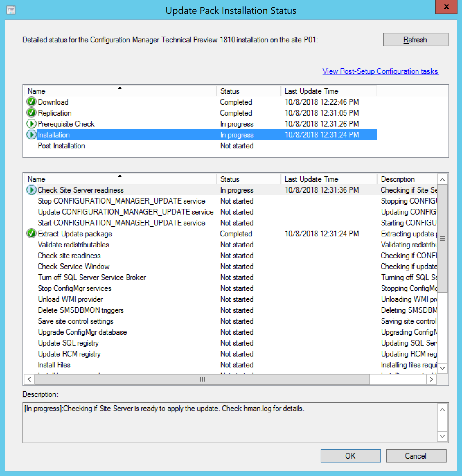Click the dialog window icon in title bar
The width and height of the screenshot is (462, 476).
tap(11, 10)
